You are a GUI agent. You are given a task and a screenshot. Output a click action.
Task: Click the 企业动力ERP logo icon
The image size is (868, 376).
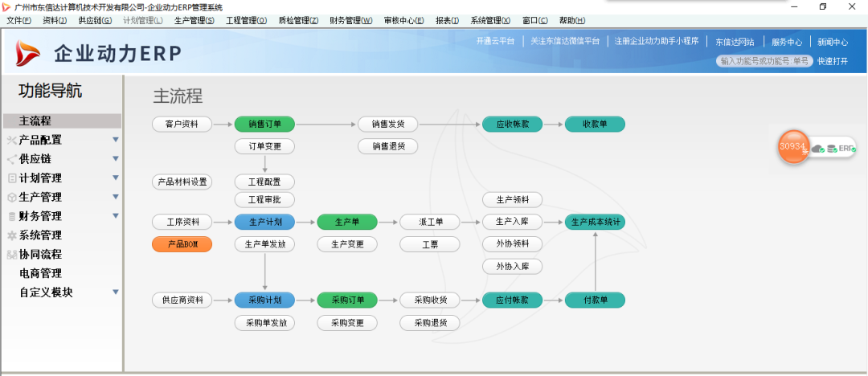point(27,54)
